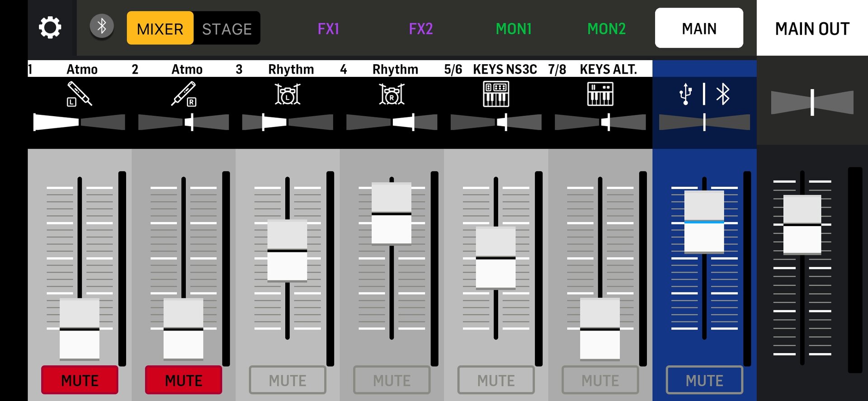Mute channel 5/6 KEYS NS3C
The height and width of the screenshot is (401, 868).
click(x=496, y=380)
